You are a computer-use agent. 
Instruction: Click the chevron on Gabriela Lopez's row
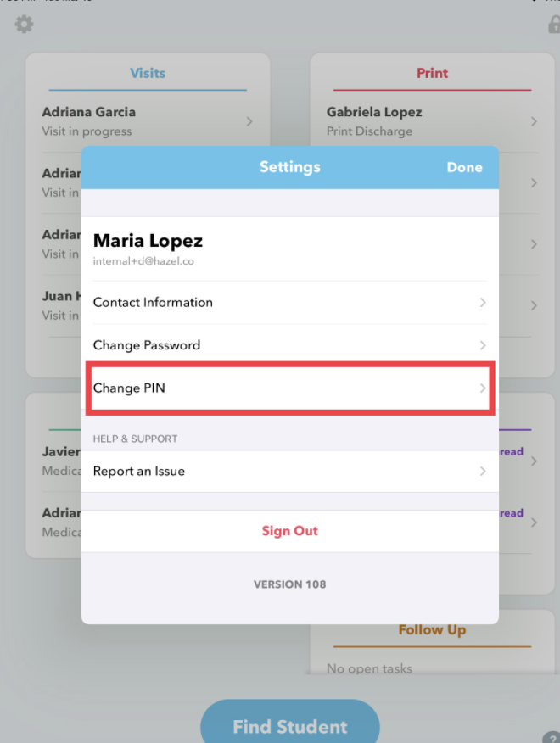pyautogui.click(x=534, y=121)
